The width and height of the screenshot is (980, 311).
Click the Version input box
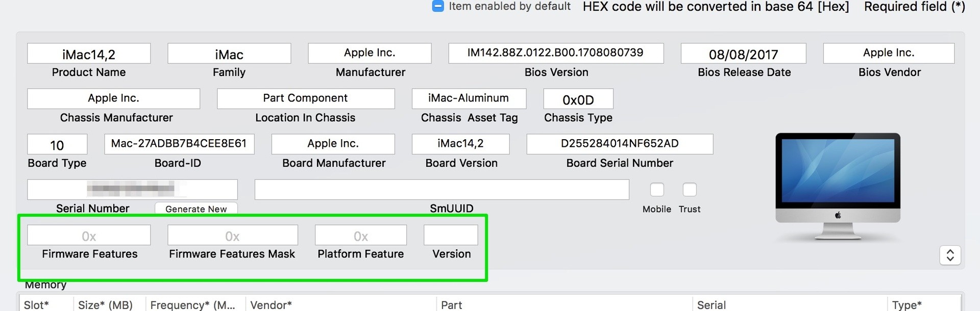pos(451,236)
